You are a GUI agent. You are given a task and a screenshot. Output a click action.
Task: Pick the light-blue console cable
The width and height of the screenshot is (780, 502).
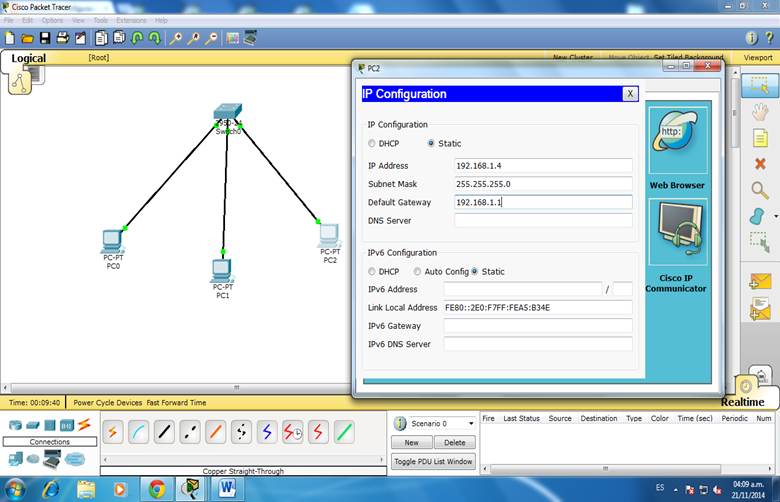139,432
